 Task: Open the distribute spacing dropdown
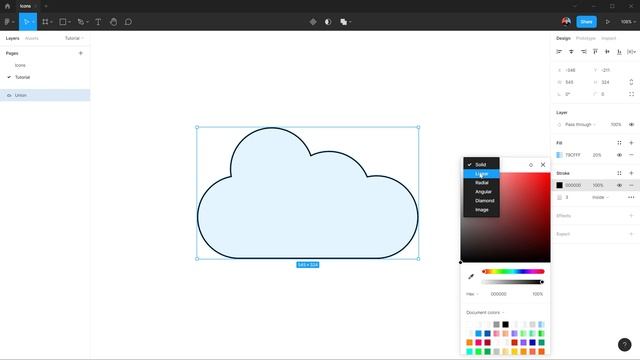pos(631,51)
